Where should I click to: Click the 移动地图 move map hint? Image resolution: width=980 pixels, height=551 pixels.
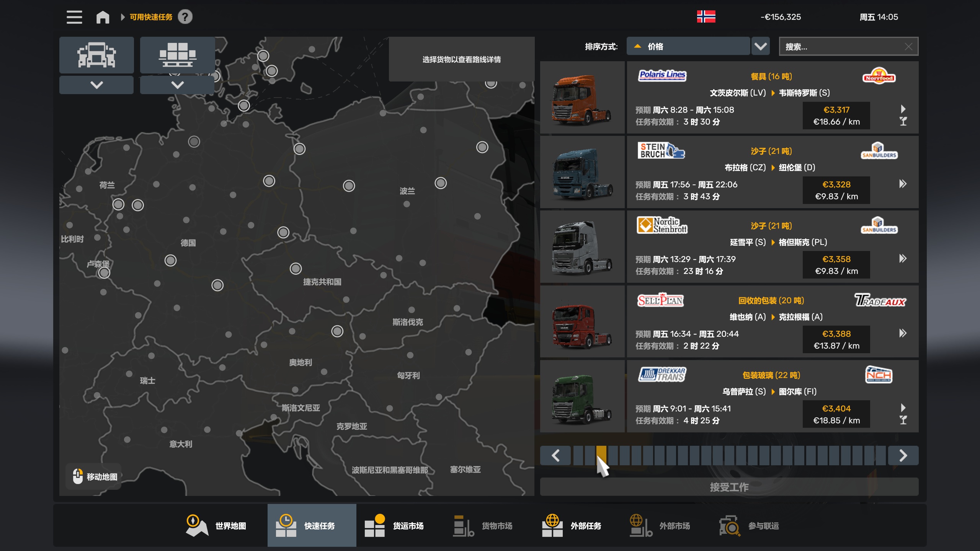coord(94,476)
